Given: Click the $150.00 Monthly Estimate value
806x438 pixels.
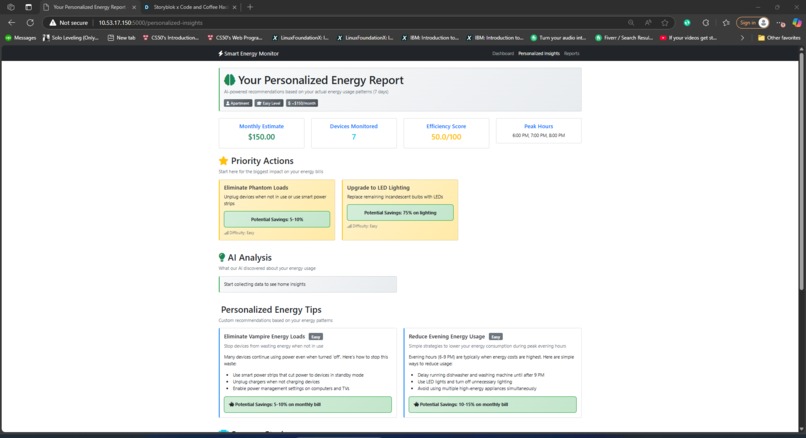Looking at the screenshot, I should pos(261,137).
